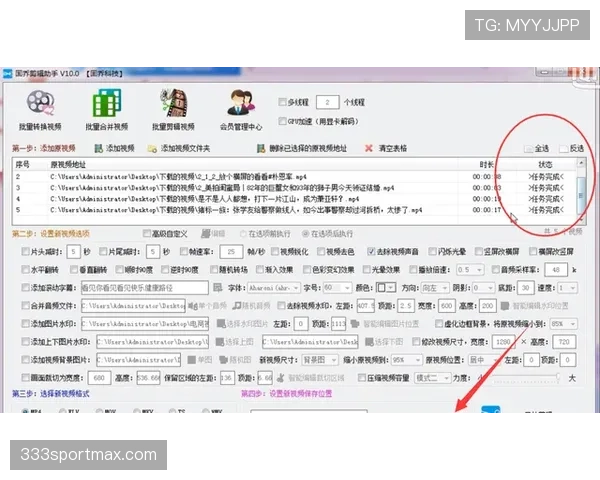This screenshot has width=600, height=480.
Task: Click the 智能编辑裁切区域 scissors icon
Action: [x=280, y=378]
